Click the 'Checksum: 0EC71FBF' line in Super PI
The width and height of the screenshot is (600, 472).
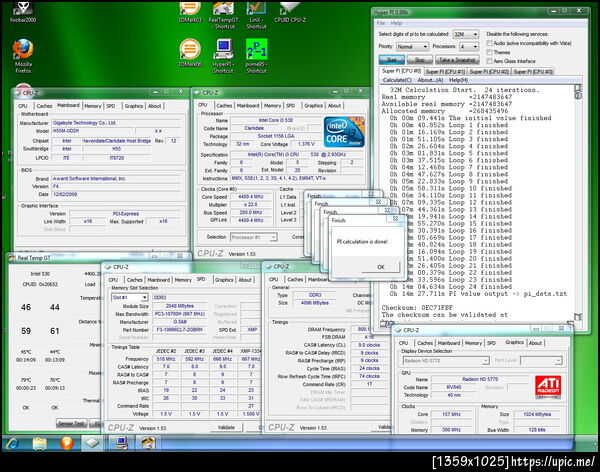click(x=417, y=307)
